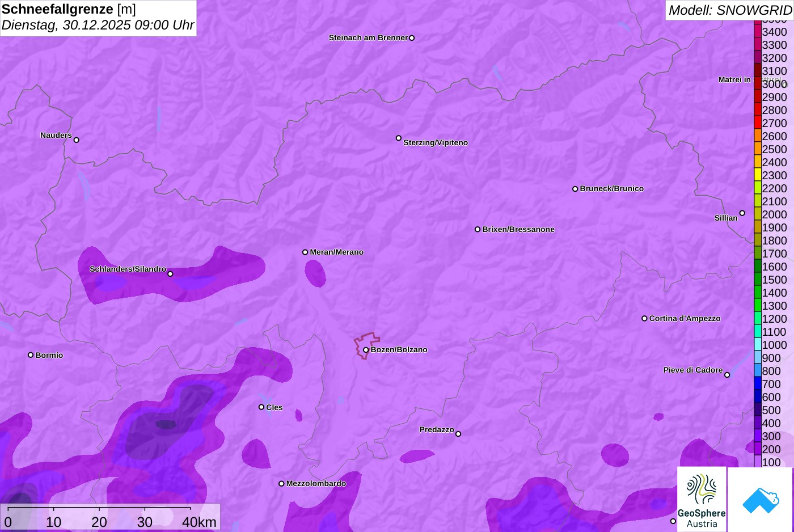Click the Schlanders/Silandro marker dot
Image resolution: width=794 pixels, height=532 pixels.
click(x=170, y=274)
